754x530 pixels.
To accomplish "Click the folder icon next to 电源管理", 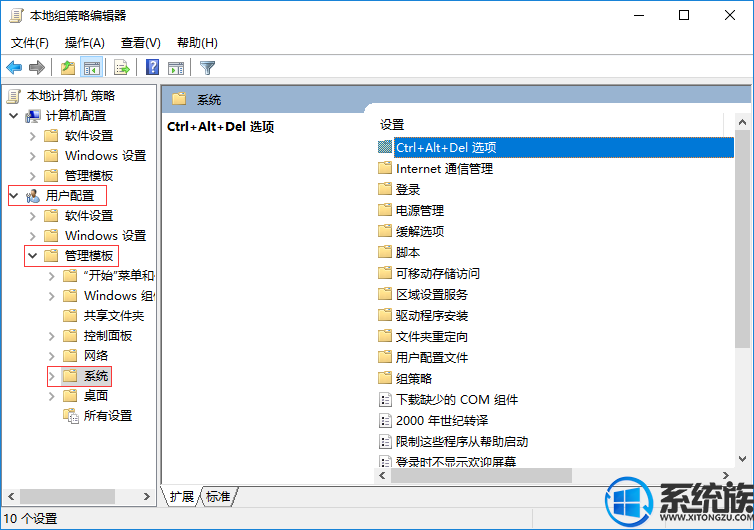I will [x=385, y=210].
